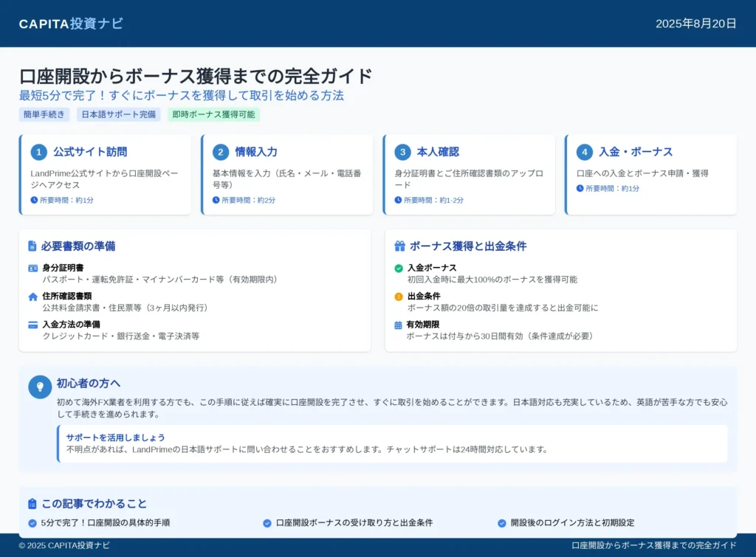Click the step 4 number circle icon

click(x=585, y=152)
